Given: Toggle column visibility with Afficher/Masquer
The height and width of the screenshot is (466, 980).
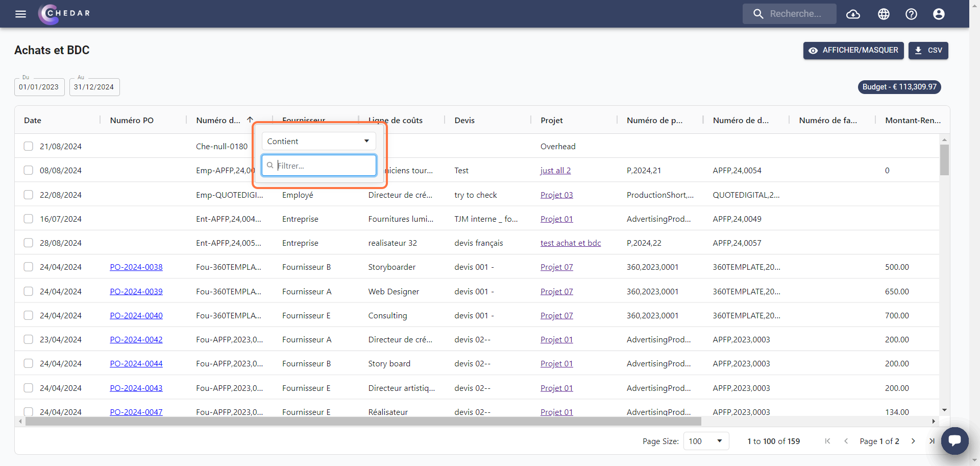Looking at the screenshot, I should pyautogui.click(x=853, y=51).
